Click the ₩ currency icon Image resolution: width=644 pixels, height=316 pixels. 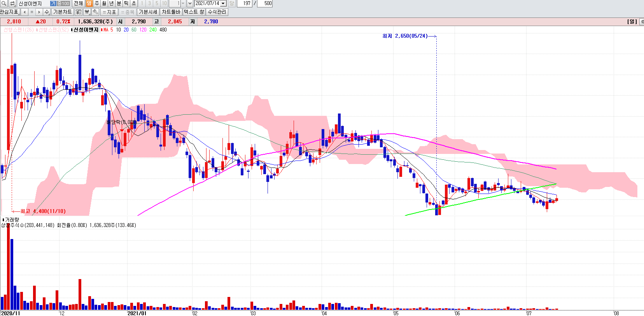[x=87, y=12]
